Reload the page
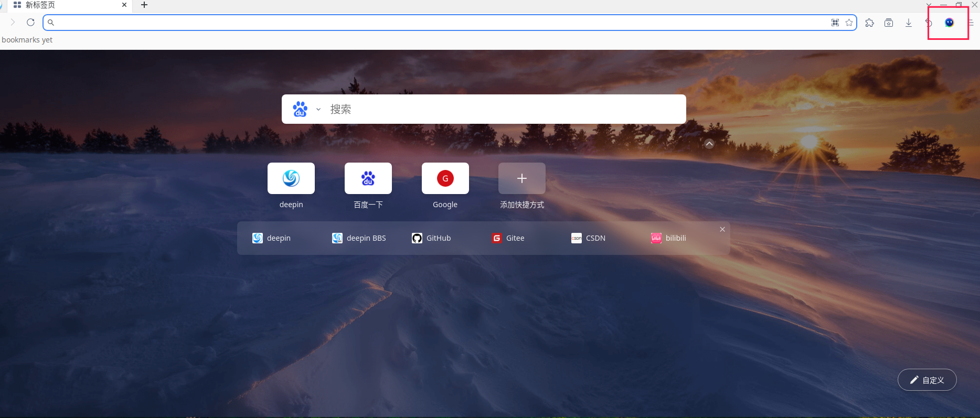The image size is (980, 418). pyautogui.click(x=30, y=22)
